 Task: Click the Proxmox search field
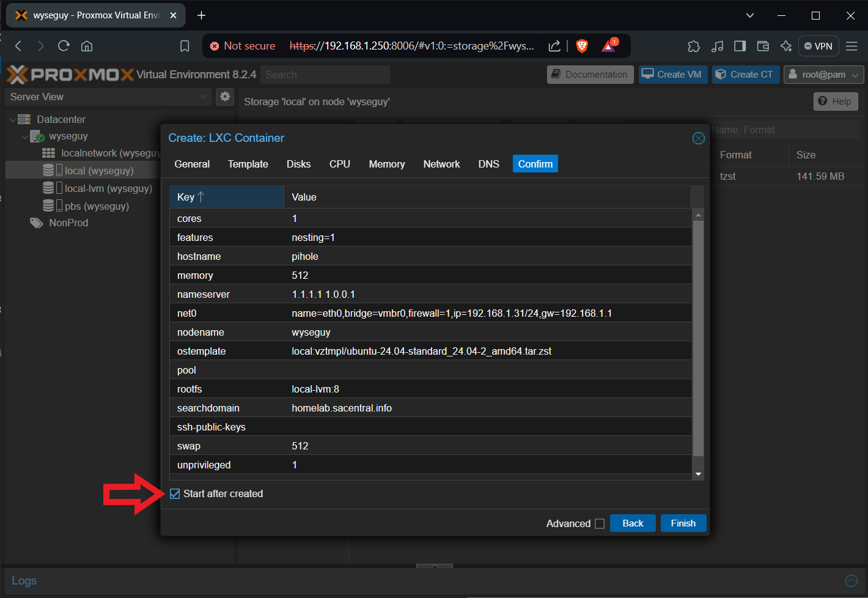[x=325, y=75]
